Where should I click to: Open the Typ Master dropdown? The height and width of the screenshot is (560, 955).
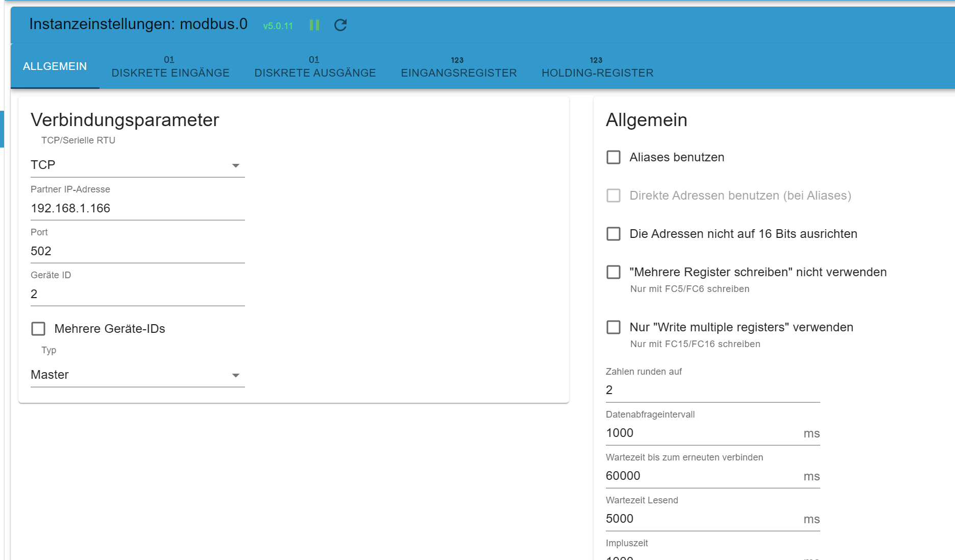138,375
